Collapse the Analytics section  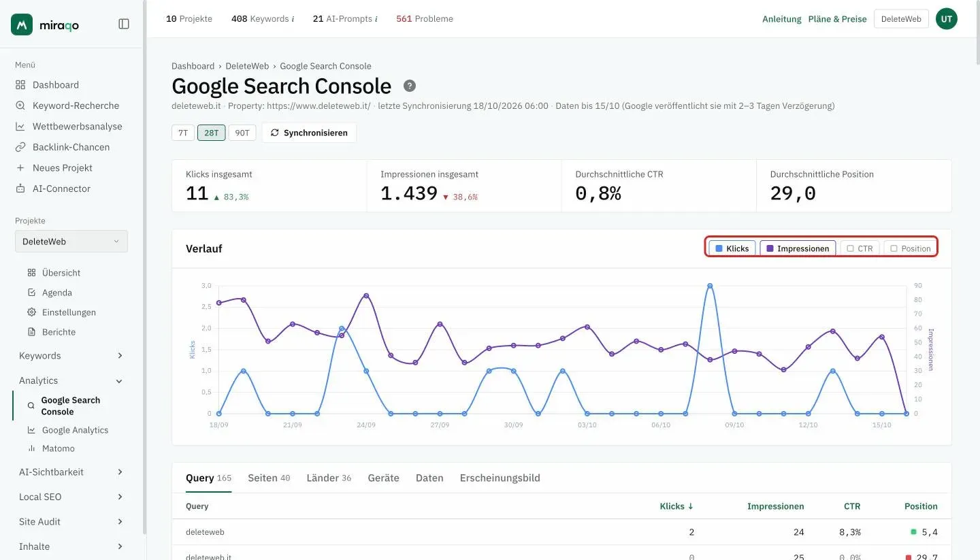(x=71, y=381)
